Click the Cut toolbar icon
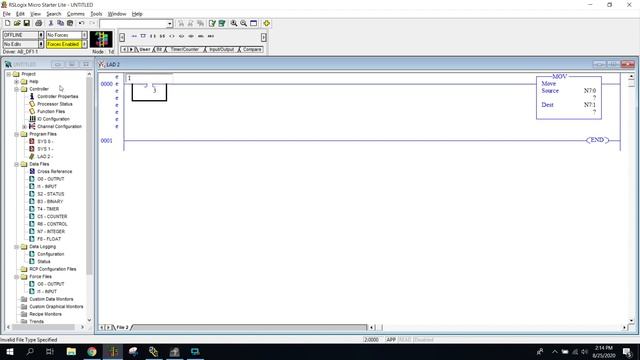Viewport: 640px width, 360px height. point(51,23)
